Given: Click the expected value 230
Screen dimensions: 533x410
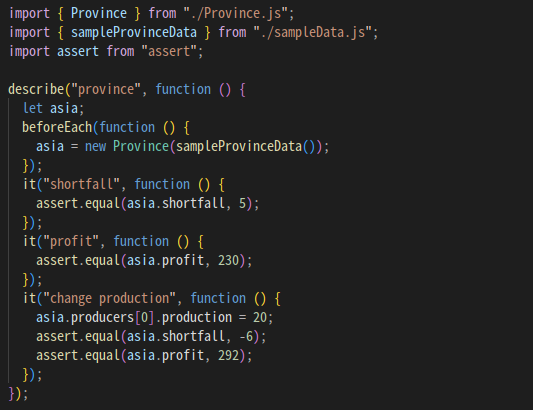Looking at the screenshot, I should tap(228, 260).
